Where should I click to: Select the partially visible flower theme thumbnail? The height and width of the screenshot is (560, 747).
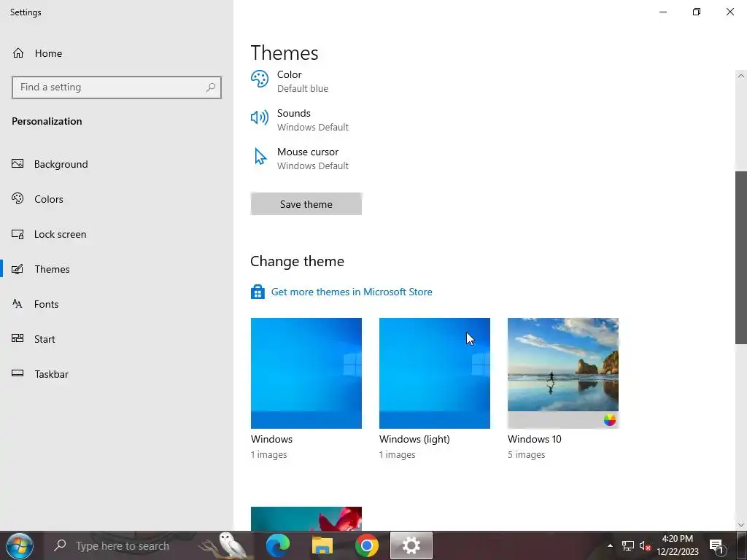(306, 518)
